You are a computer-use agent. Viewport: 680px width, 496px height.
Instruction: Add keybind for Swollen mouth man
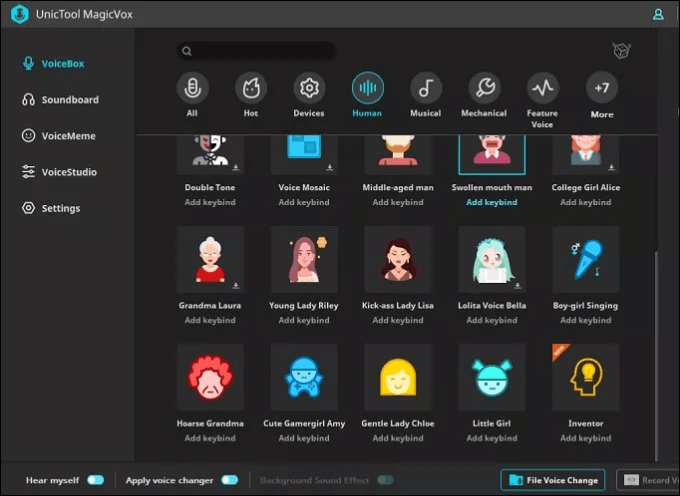[x=492, y=202]
